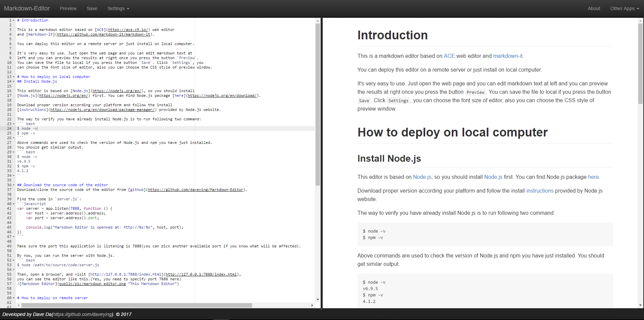
Task: Click the '$ node -v' text on line 24
Action: pos(27,128)
